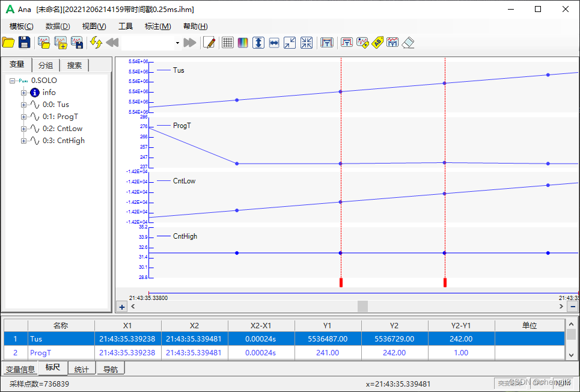Viewport: 580px width, 392px height.
Task: Select the Tus row in ruler table
Action: 284,338
